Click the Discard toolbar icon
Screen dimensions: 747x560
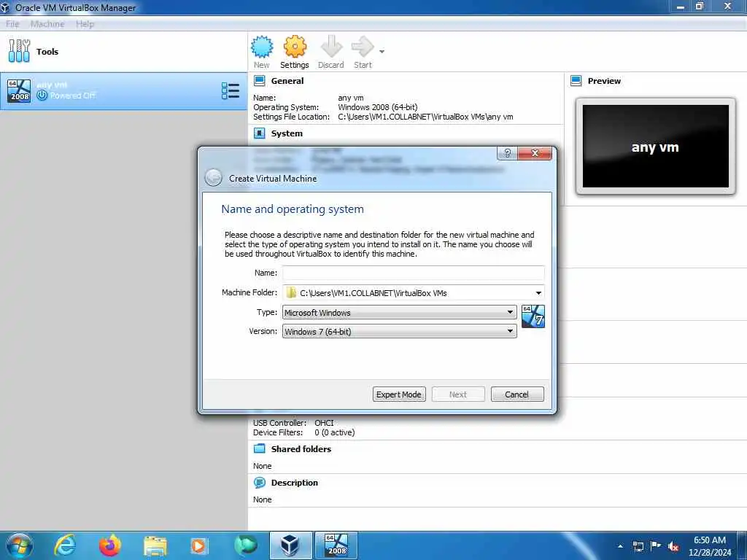[x=331, y=47]
